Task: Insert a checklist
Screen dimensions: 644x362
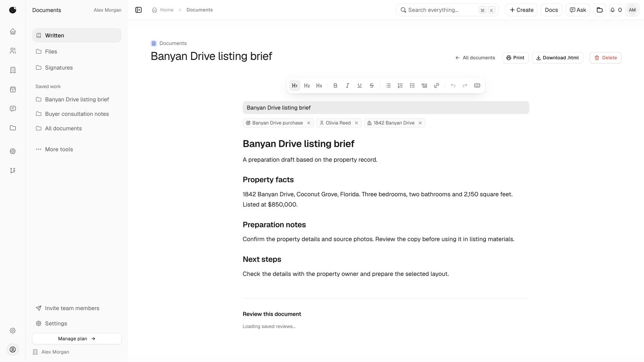Action: pos(412,85)
